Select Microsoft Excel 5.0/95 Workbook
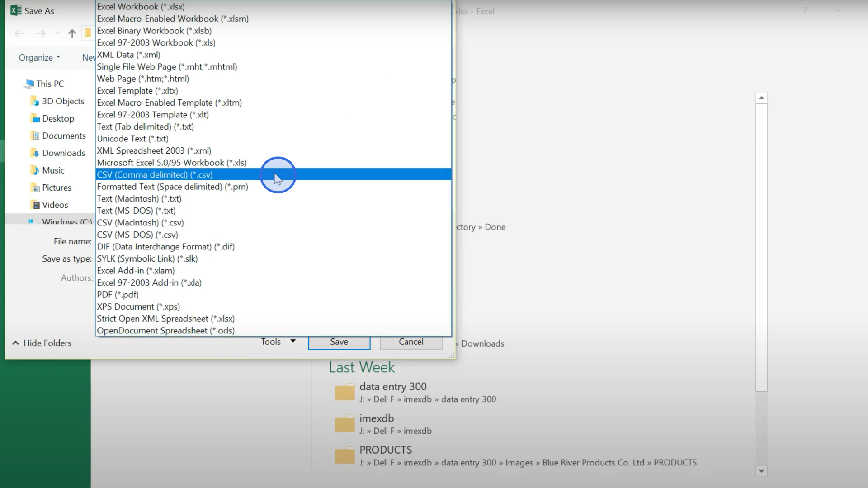Viewport: 868px width, 488px height. [274, 163]
